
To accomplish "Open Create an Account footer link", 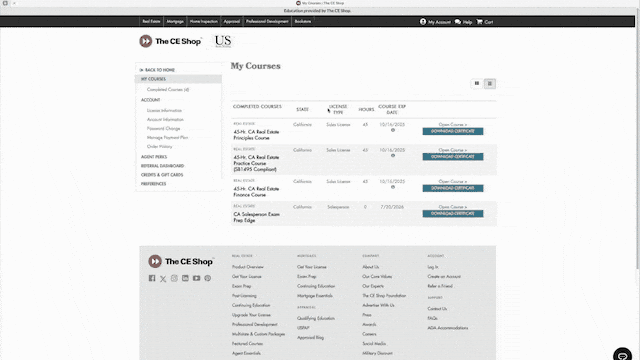I will 444,276.
